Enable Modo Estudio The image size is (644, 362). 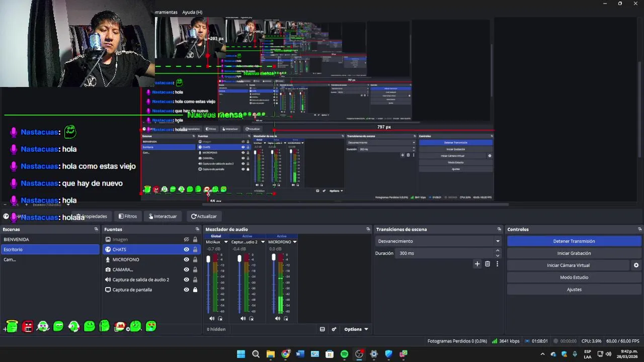coord(574,278)
